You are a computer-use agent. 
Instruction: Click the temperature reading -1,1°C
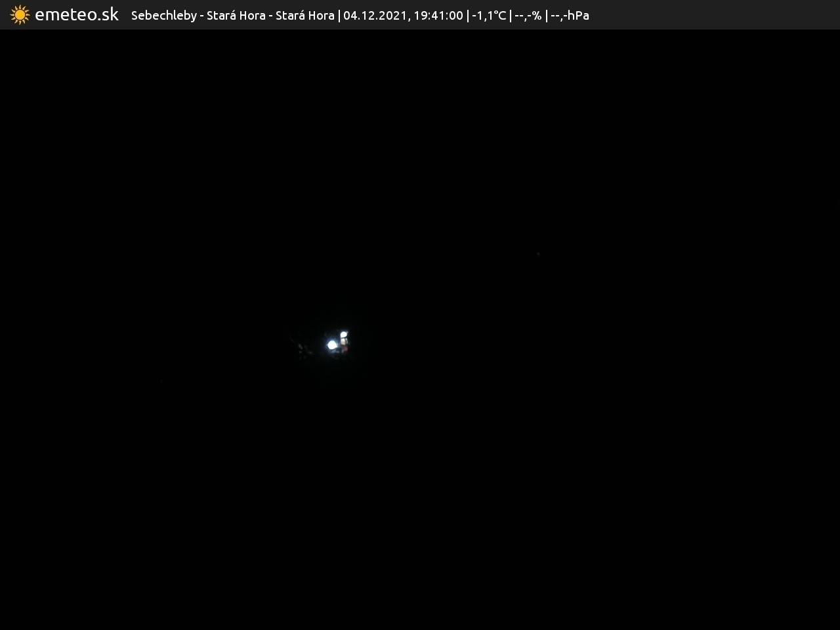(489, 15)
